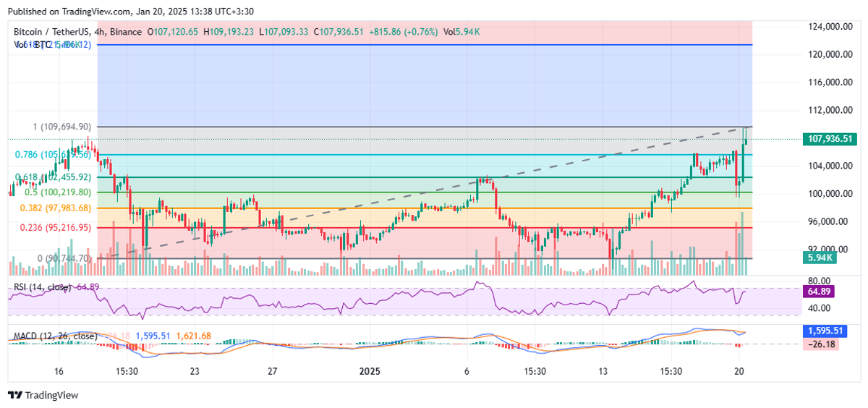The height and width of the screenshot is (408, 868).
Task: Click the TradingView logo at bottom left
Action: tap(43, 395)
